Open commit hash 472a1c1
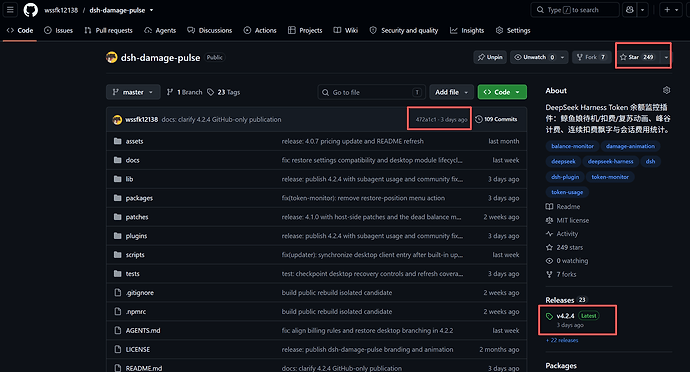The height and width of the screenshot is (372, 690). [426, 119]
